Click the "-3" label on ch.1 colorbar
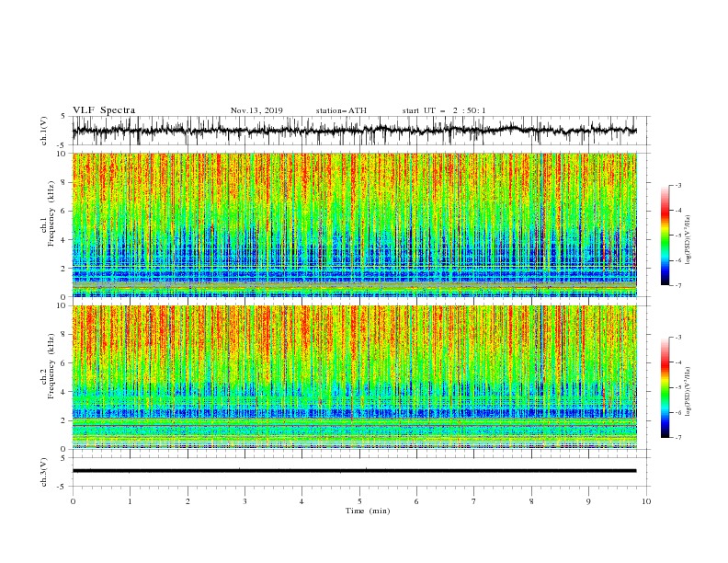 (x=678, y=185)
